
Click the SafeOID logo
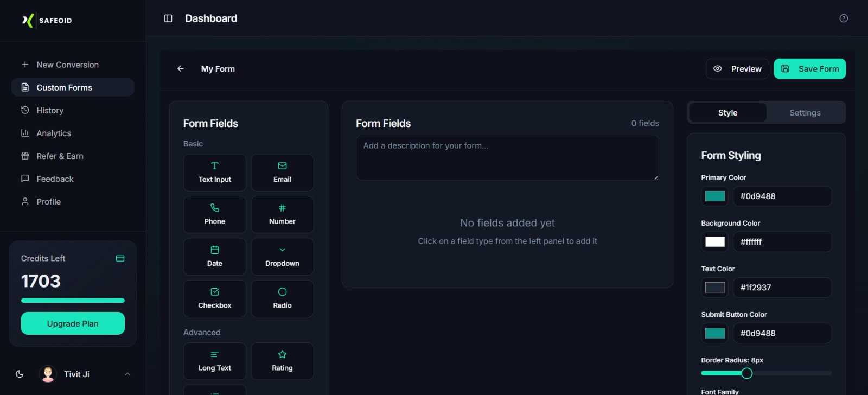click(47, 21)
